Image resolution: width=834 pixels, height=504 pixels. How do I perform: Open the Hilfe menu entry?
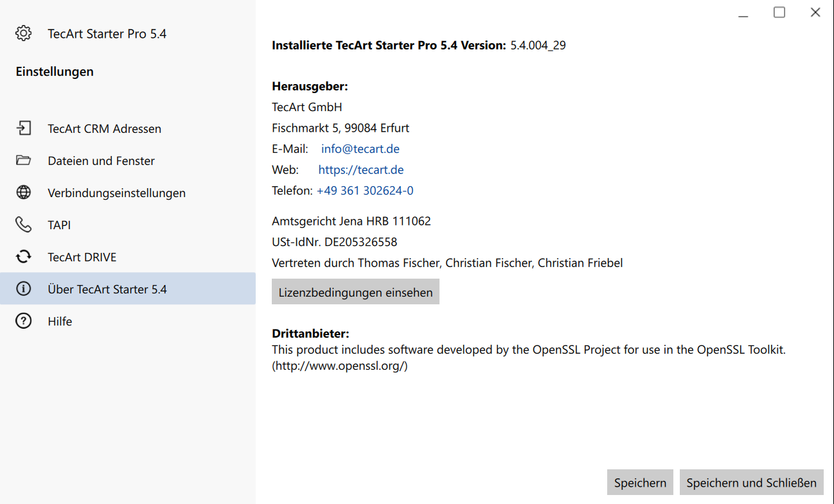pyautogui.click(x=128, y=321)
